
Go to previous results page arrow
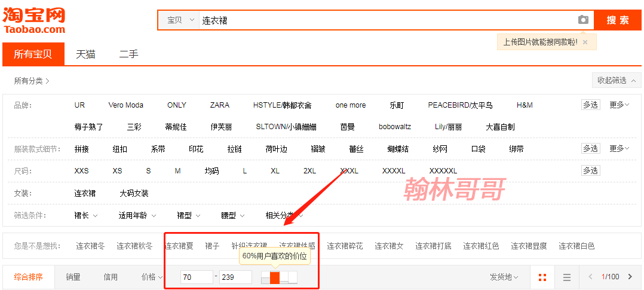(x=591, y=277)
